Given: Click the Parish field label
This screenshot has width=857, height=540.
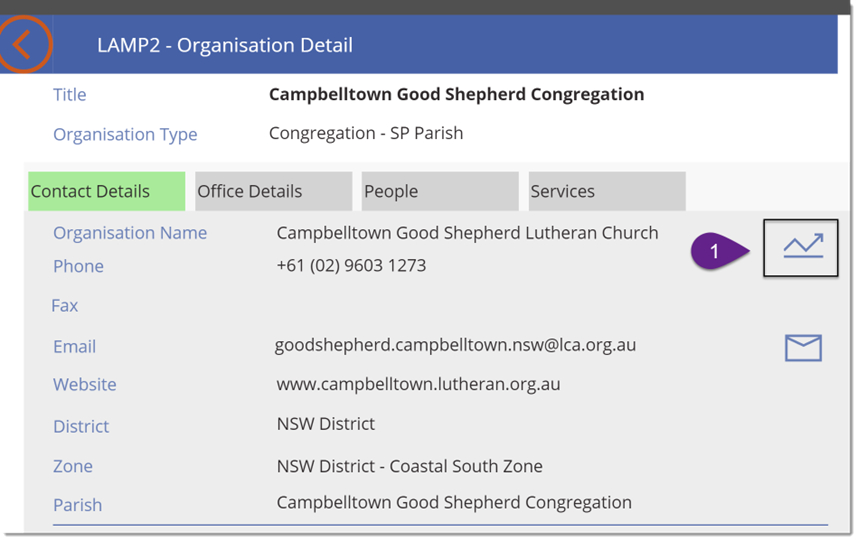Looking at the screenshot, I should click(x=78, y=506).
